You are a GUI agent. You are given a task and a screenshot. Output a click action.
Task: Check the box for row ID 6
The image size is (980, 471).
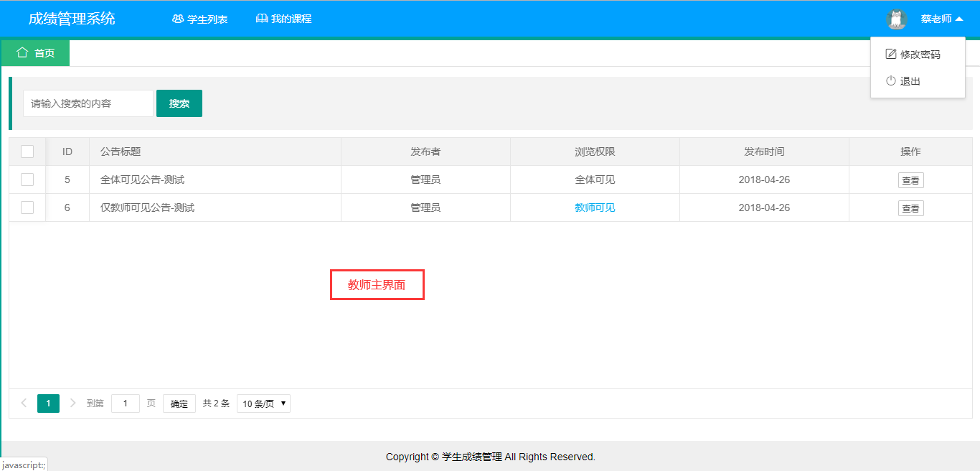pos(27,207)
